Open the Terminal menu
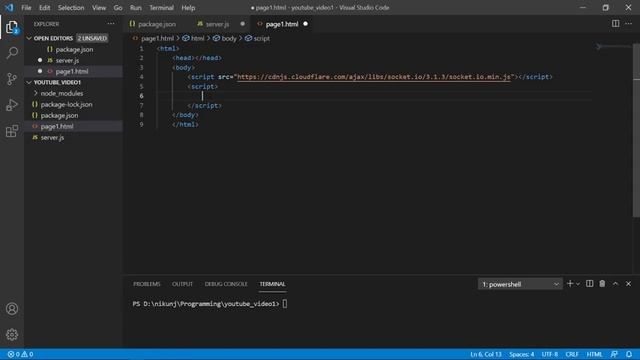Screen dimensions: 640x360 point(161,8)
